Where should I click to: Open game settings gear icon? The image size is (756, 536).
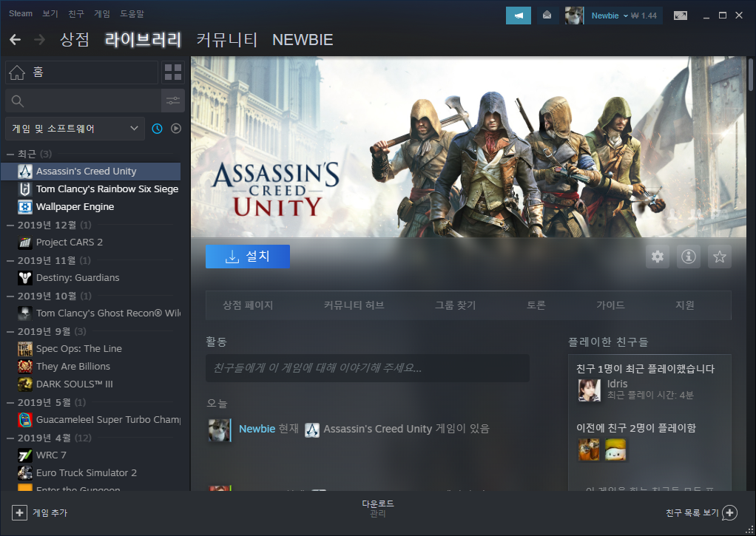(x=657, y=257)
